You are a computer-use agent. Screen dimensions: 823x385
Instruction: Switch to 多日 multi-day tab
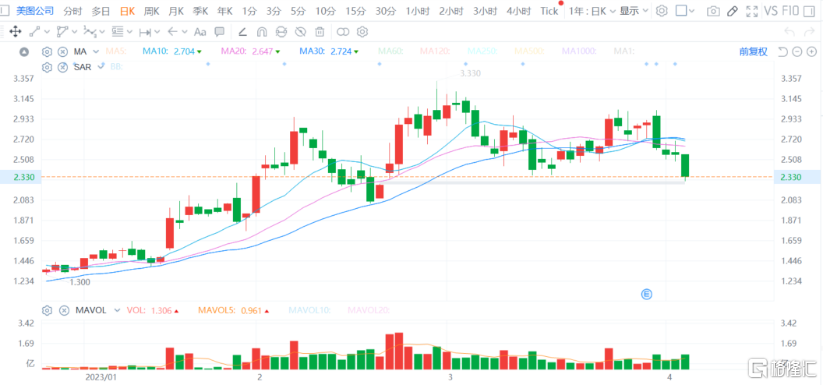pos(101,10)
